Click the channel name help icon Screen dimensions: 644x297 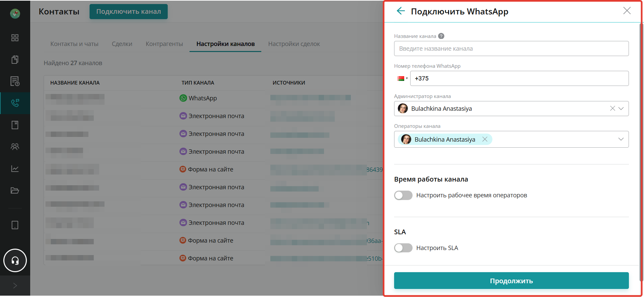(x=441, y=36)
